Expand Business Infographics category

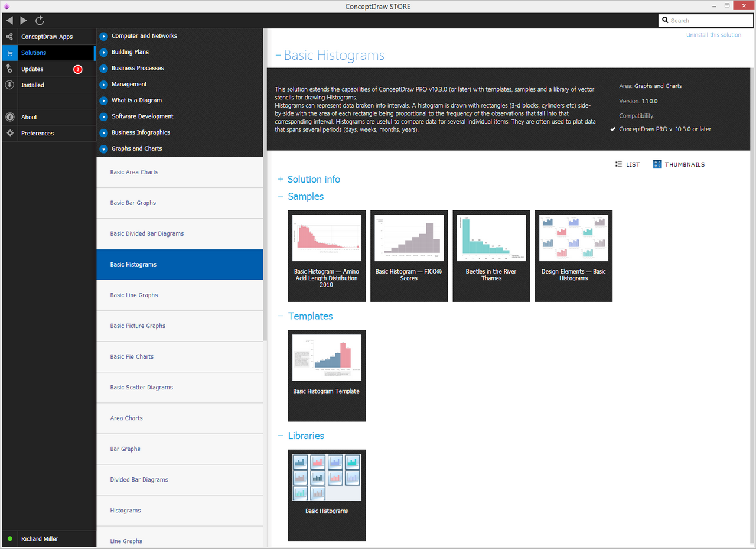tap(104, 132)
